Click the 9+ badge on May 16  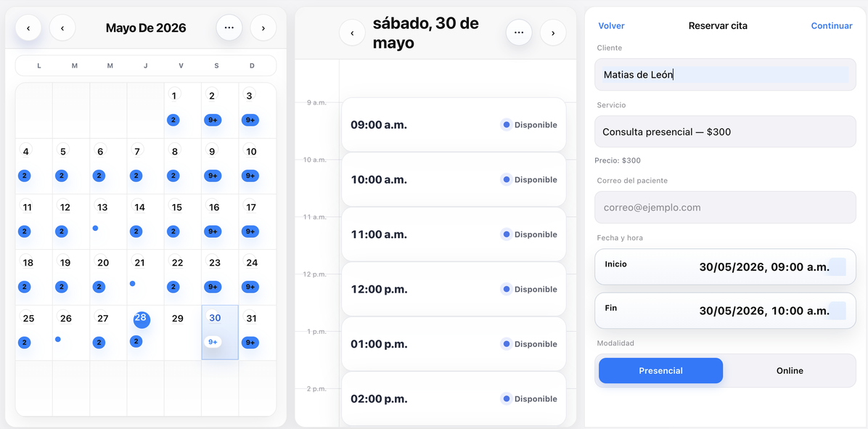click(x=213, y=232)
